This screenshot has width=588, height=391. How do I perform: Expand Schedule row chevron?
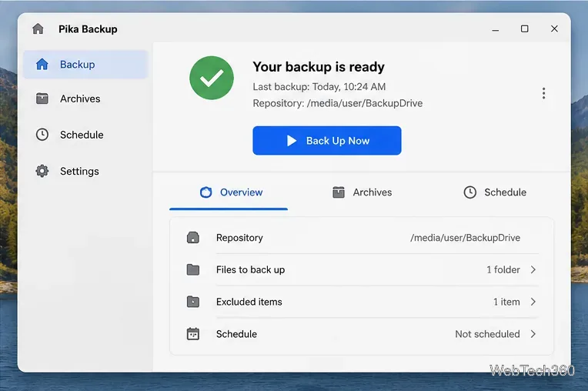pyautogui.click(x=533, y=334)
